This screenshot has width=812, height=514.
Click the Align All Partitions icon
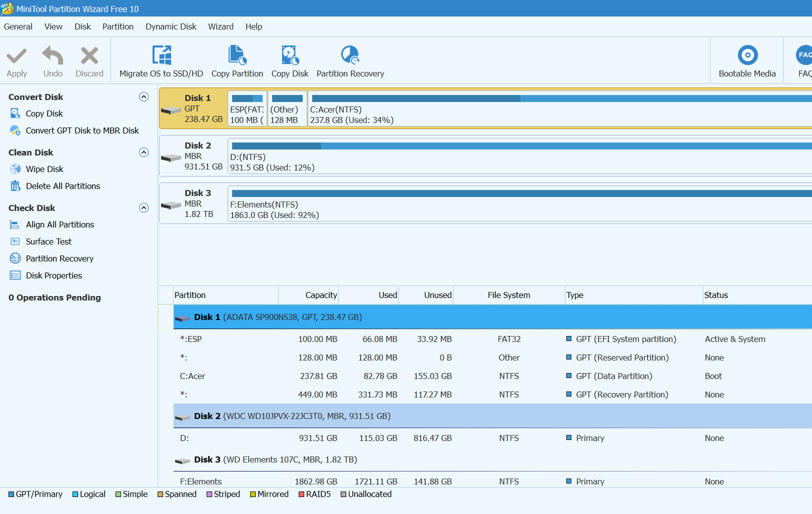16,224
